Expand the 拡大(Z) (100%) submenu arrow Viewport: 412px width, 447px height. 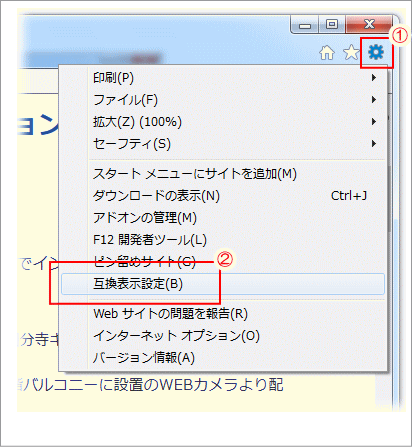[374, 122]
